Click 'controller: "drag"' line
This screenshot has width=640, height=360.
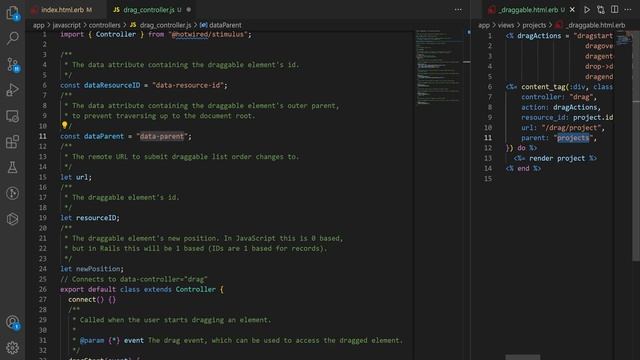pos(559,97)
